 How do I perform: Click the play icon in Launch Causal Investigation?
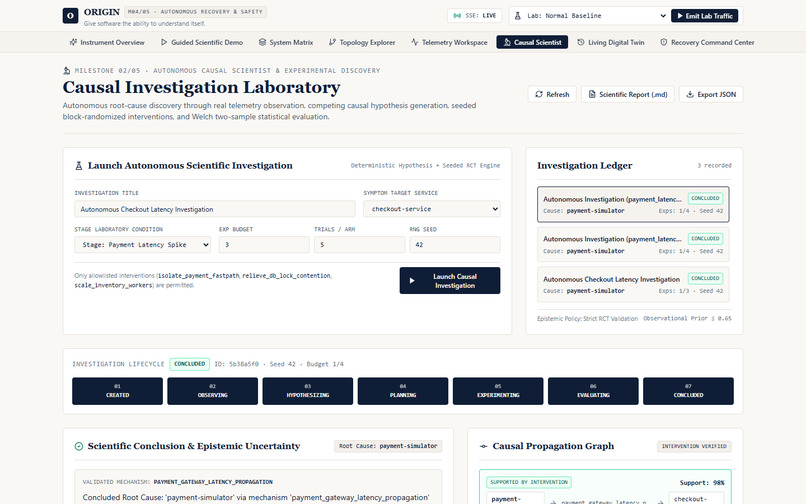point(412,281)
